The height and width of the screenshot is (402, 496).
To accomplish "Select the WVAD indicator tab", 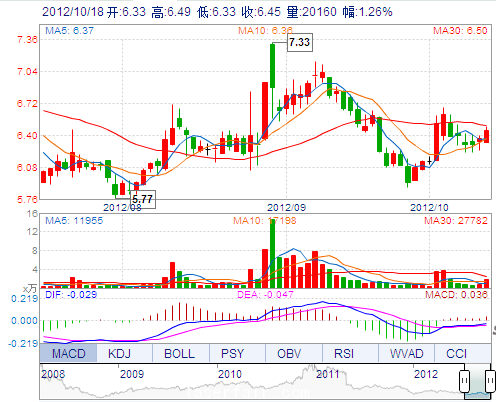I will [406, 353].
